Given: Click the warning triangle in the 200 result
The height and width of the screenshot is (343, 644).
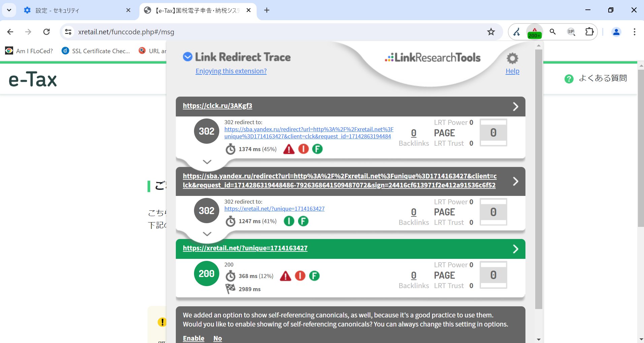Looking at the screenshot, I should [x=285, y=276].
